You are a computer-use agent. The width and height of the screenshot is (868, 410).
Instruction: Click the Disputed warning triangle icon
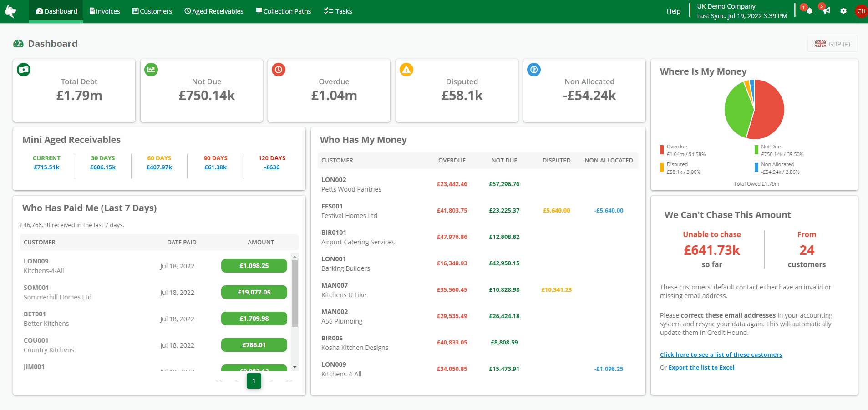tap(406, 70)
